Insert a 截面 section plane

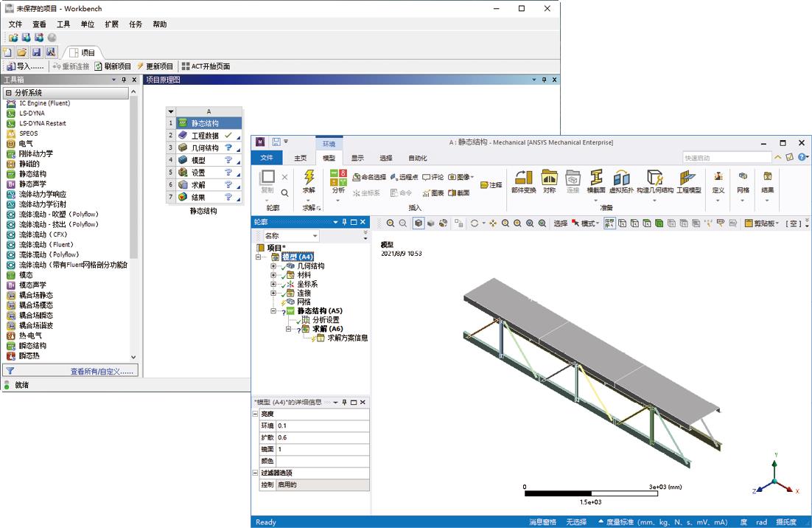(459, 192)
